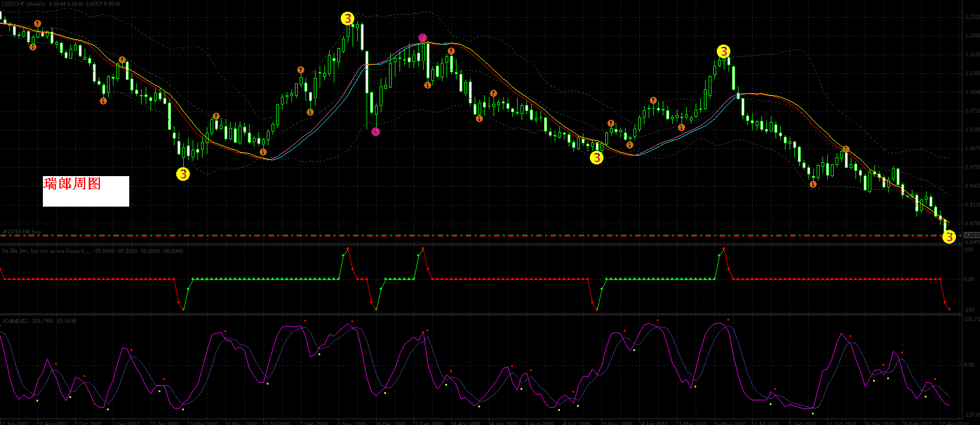Select the '-100' scale value of the middle indicator
980x425 pixels.
pos(968,309)
